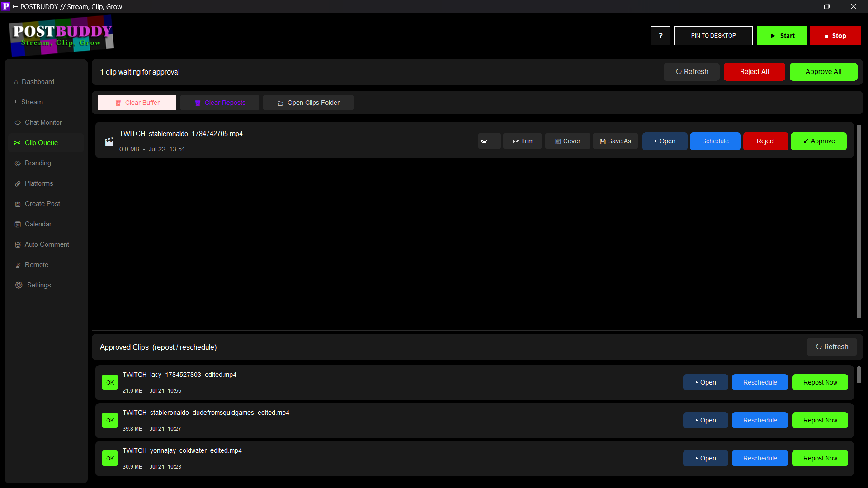Screen dimensions: 868x488
Task: Open the Platforms section
Action: pyautogui.click(x=46, y=183)
